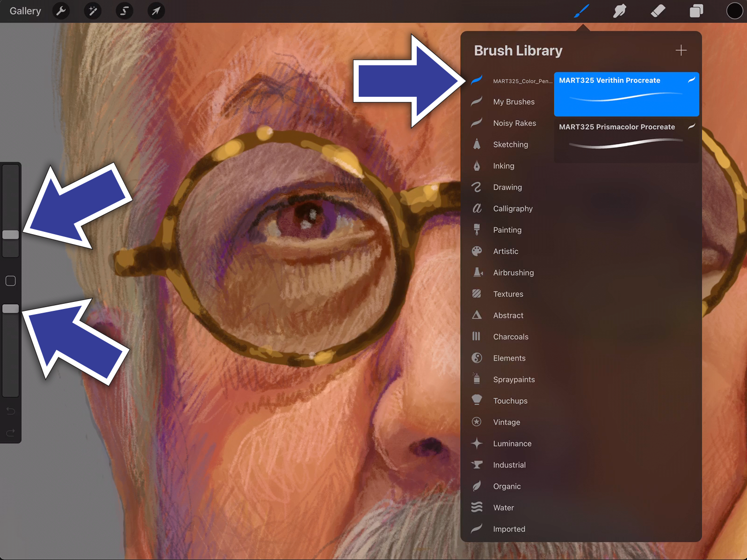Switch to the Charcoals brush set

[511, 337]
